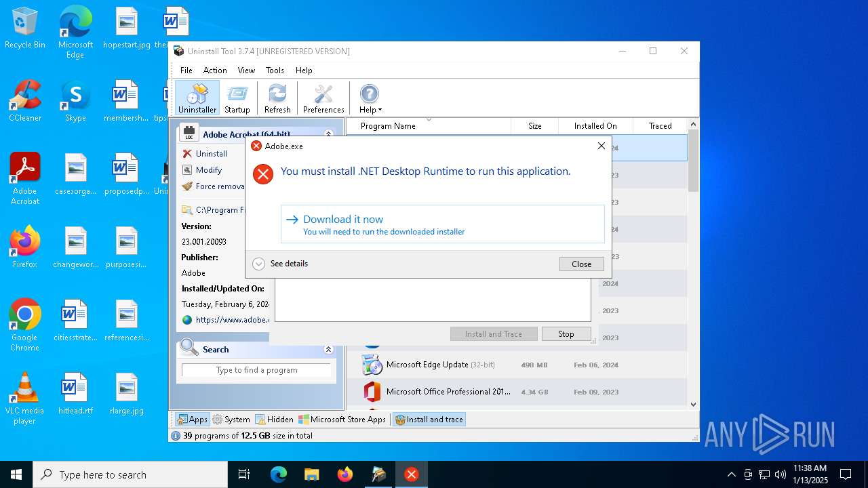Open the notification center icon
The image size is (868, 488).
click(846, 474)
